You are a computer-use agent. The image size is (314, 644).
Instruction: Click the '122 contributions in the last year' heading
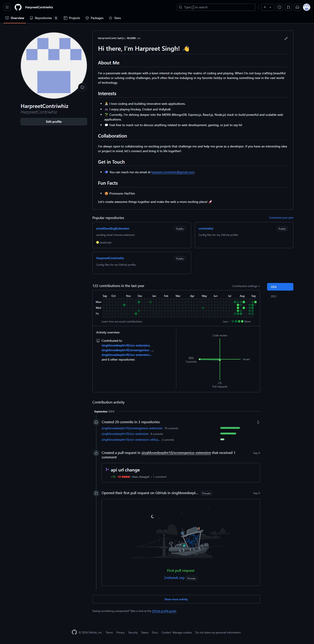click(118, 286)
